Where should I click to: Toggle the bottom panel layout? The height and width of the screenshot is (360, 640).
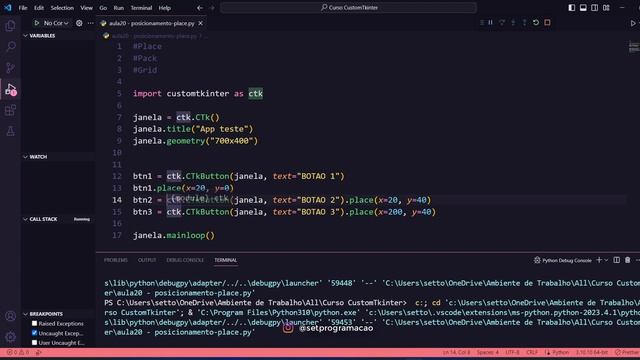583,8
